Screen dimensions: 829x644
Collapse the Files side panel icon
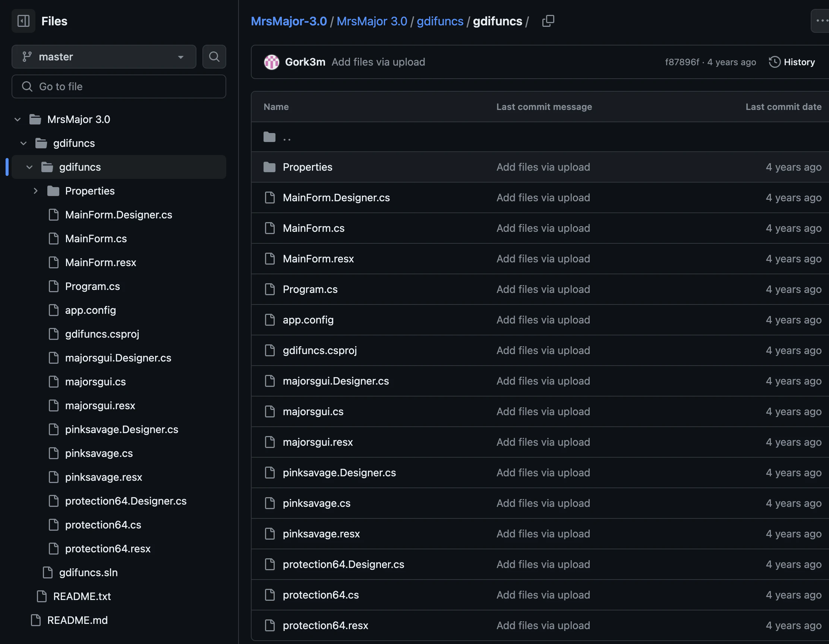(x=23, y=21)
